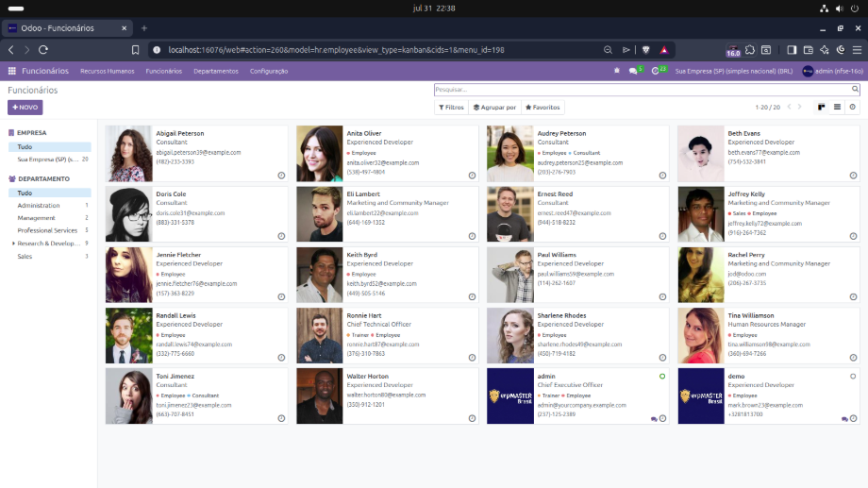Open Recursos Humanos menu
868x488 pixels.
pos(108,71)
